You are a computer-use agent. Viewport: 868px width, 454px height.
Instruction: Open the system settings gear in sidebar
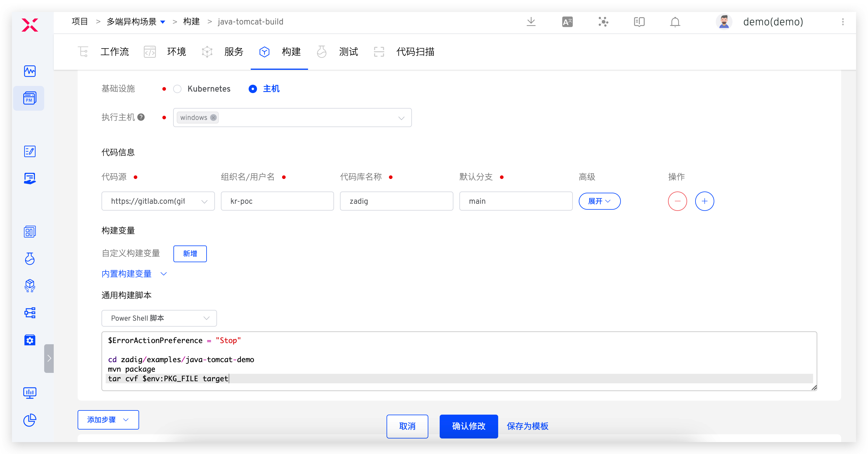pyautogui.click(x=30, y=340)
